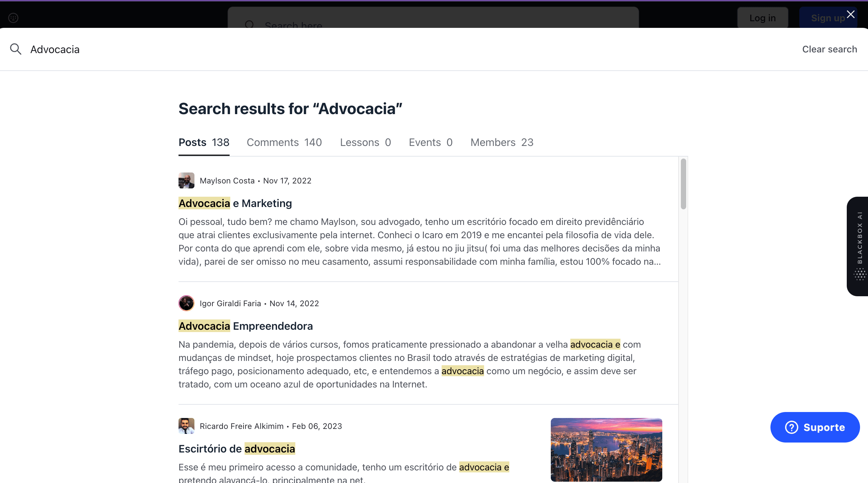
Task: Click the author name Ricardo Freire Alkimim
Action: (242, 426)
